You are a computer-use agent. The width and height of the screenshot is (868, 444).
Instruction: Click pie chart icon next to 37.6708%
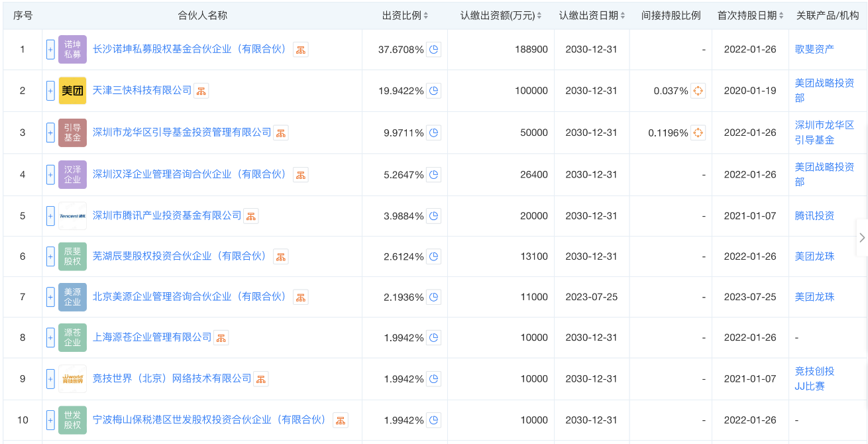pyautogui.click(x=433, y=50)
